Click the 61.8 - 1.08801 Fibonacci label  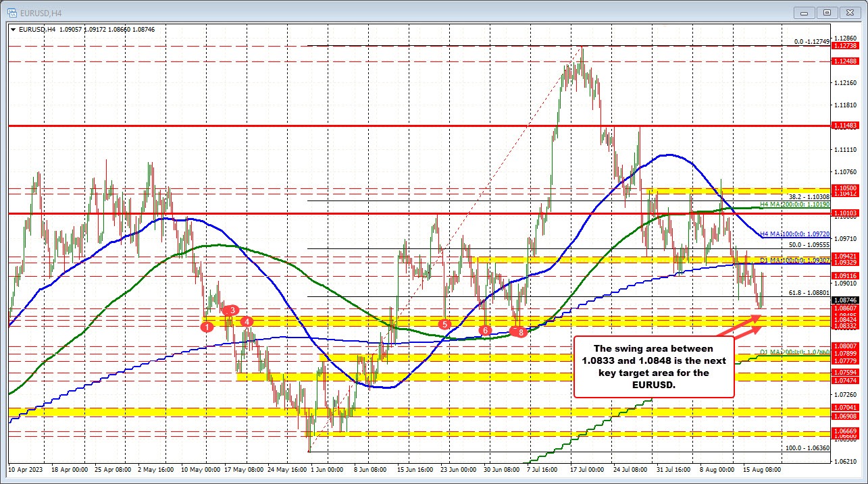tap(809, 292)
